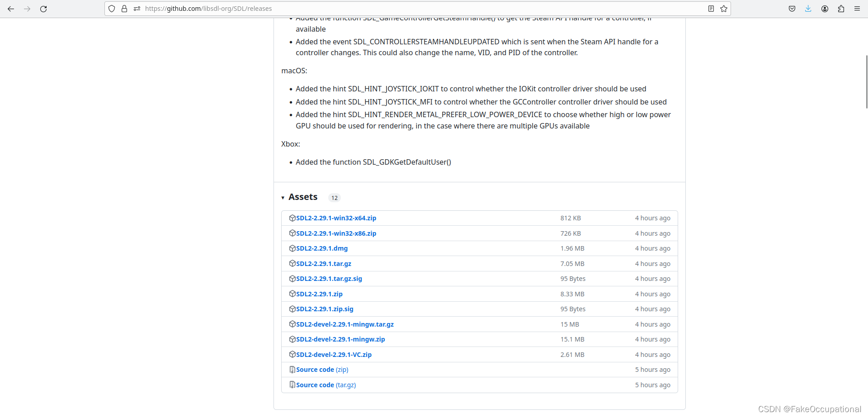This screenshot has height=418, width=868.
Task: Click the 726 KB size value
Action: pos(571,233)
